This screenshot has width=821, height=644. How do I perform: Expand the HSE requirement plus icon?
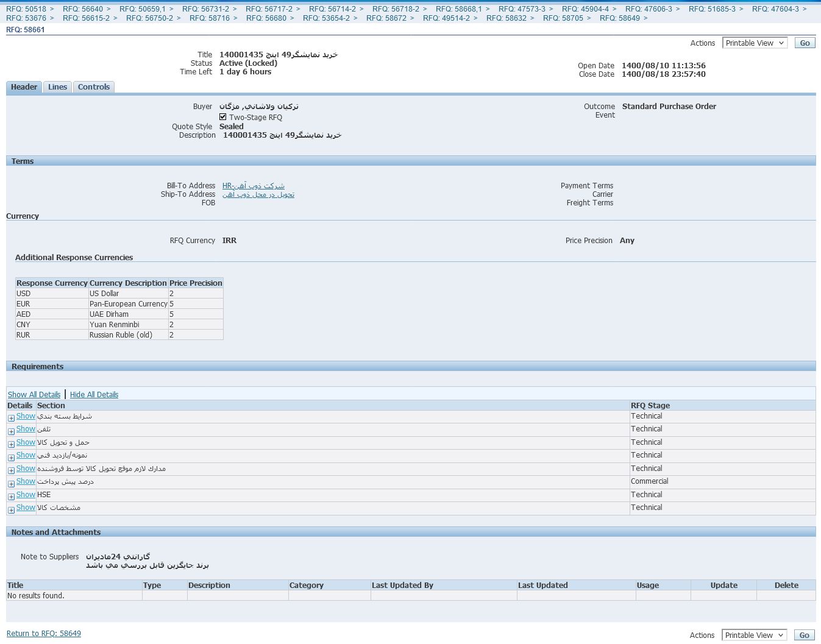click(x=11, y=497)
